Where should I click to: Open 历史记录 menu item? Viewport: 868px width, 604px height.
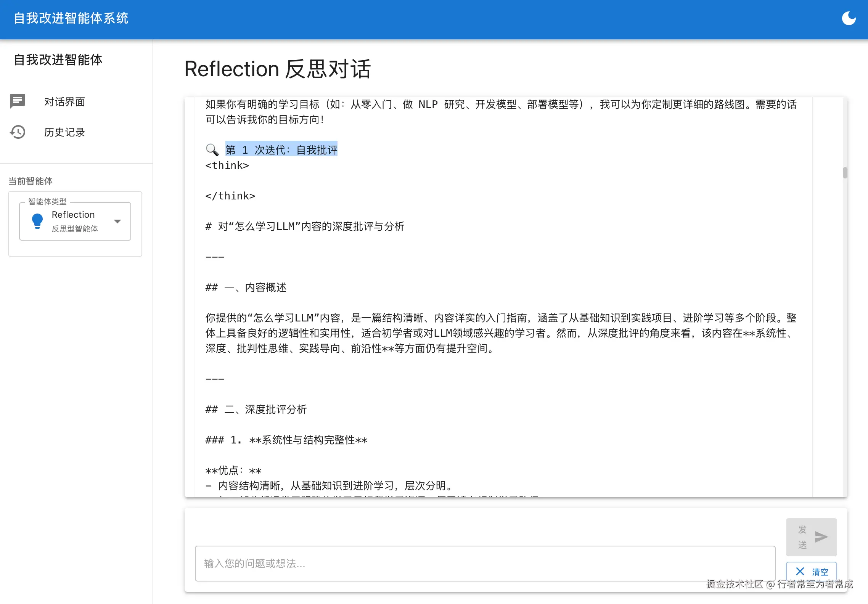tap(64, 132)
